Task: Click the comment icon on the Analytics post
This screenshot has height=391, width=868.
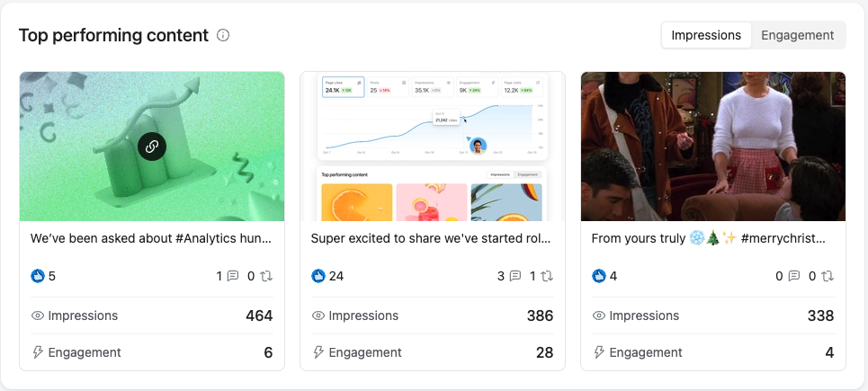Action: click(233, 276)
